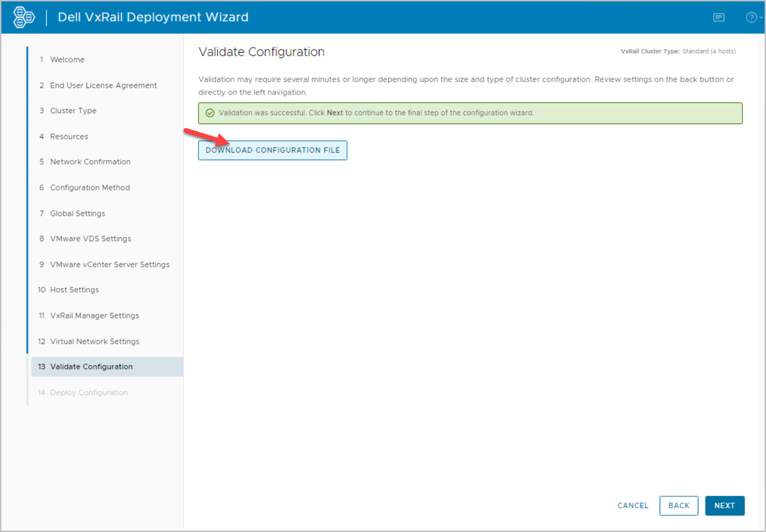Go to VMware vCenter Server Settings
The image size is (766, 532).
(x=109, y=265)
